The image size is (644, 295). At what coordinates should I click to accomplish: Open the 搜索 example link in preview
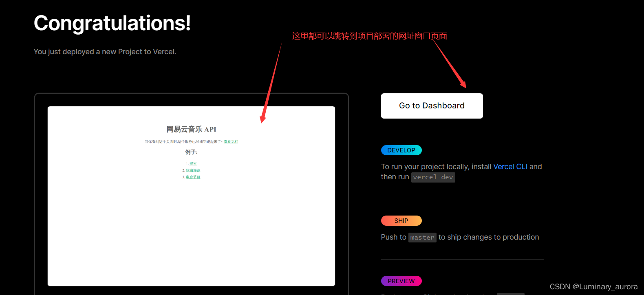(193, 164)
